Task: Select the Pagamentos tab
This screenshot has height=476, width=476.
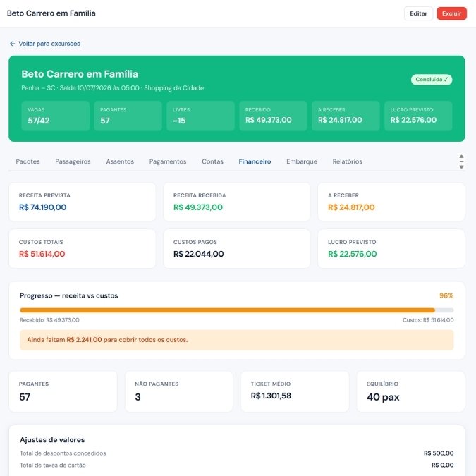Action: pos(168,161)
